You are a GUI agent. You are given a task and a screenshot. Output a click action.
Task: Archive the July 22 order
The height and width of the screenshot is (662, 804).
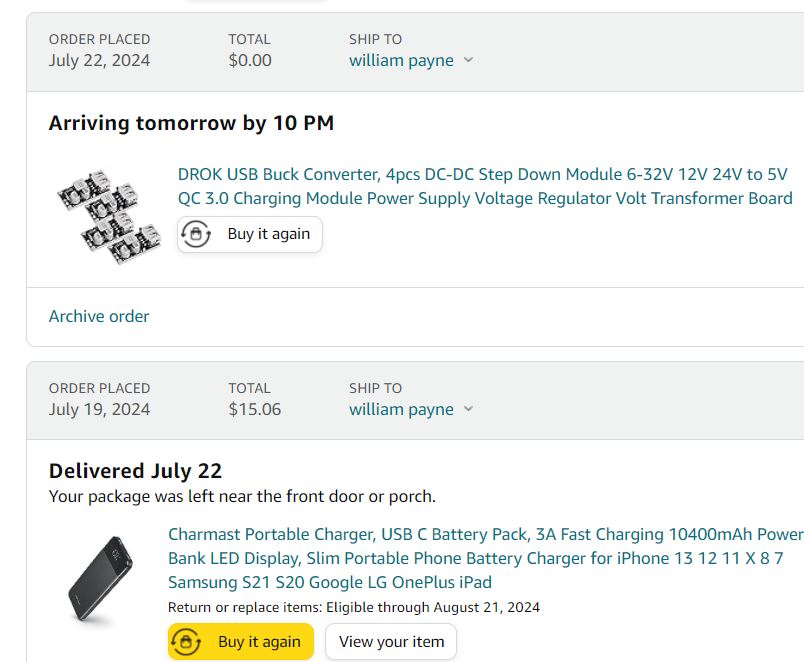click(99, 316)
